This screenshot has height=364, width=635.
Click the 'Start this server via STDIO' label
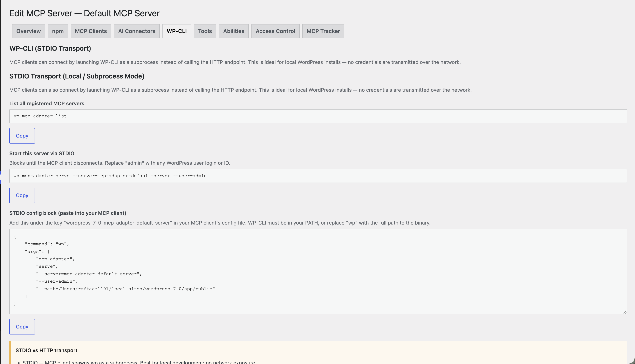42,153
